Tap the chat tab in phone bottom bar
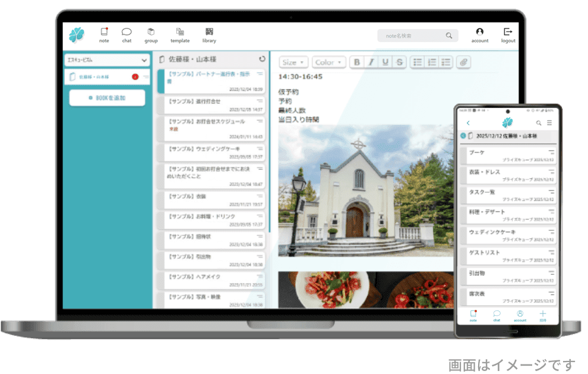Image resolution: width=588 pixels, height=374 pixels. pyautogui.click(x=497, y=315)
